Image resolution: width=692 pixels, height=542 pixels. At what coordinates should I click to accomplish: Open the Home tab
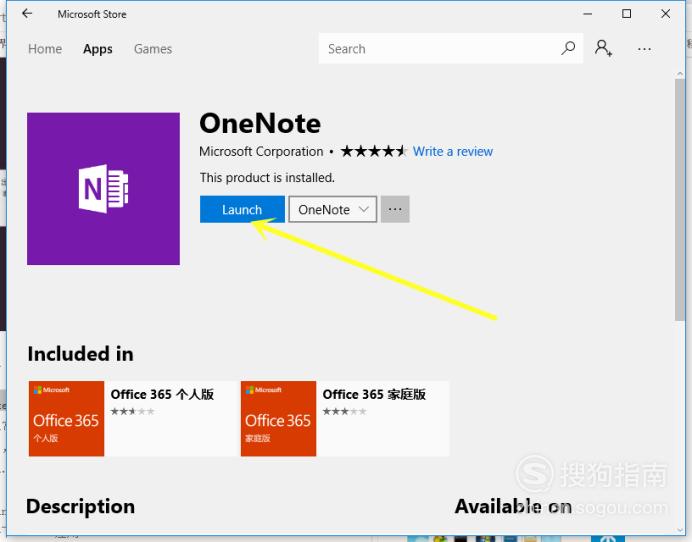click(45, 49)
